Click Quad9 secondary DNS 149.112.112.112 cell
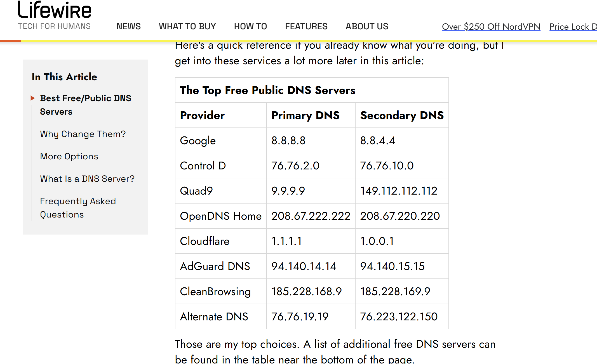Viewport: 597px width, 364px height. pos(399,191)
